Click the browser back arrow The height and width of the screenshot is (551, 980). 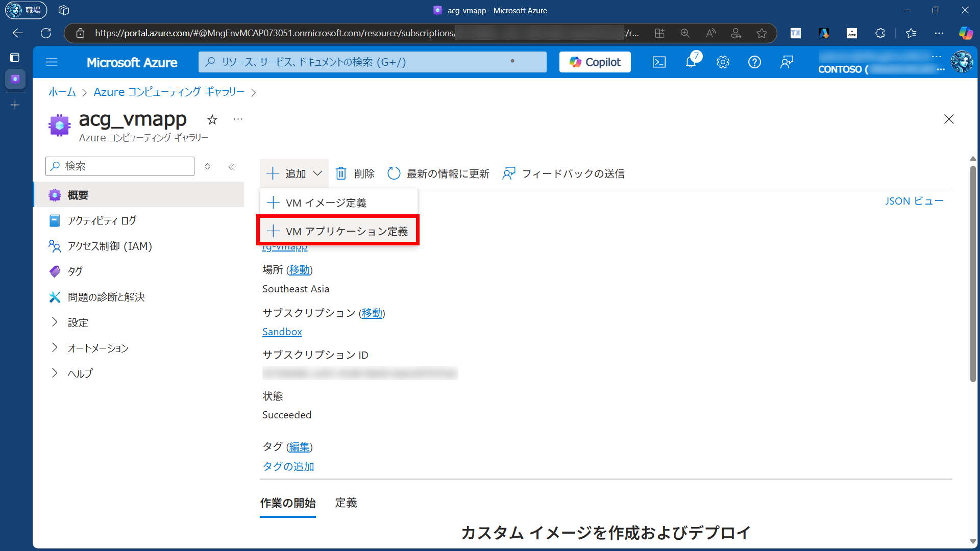[18, 33]
